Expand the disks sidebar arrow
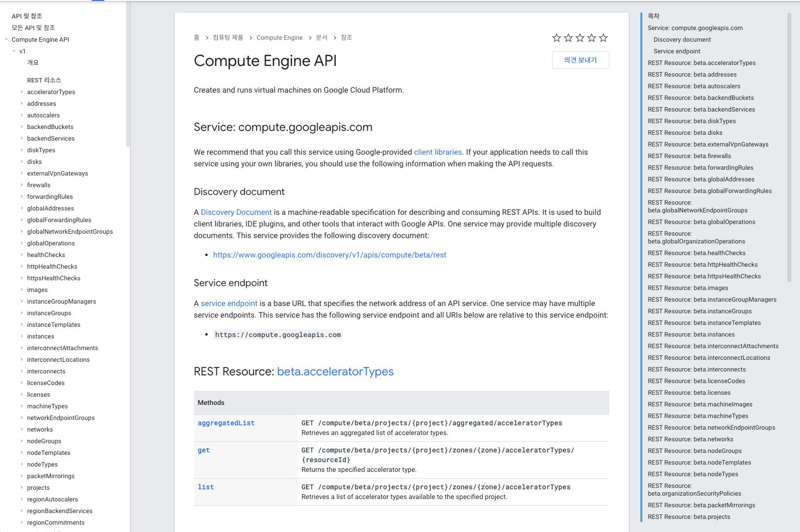The width and height of the screenshot is (800, 532). 22,161
